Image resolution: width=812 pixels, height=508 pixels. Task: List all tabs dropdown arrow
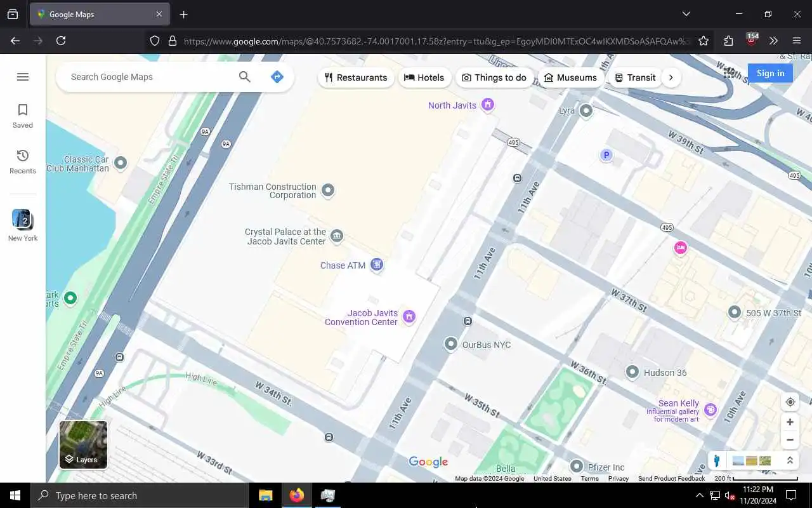pos(686,14)
